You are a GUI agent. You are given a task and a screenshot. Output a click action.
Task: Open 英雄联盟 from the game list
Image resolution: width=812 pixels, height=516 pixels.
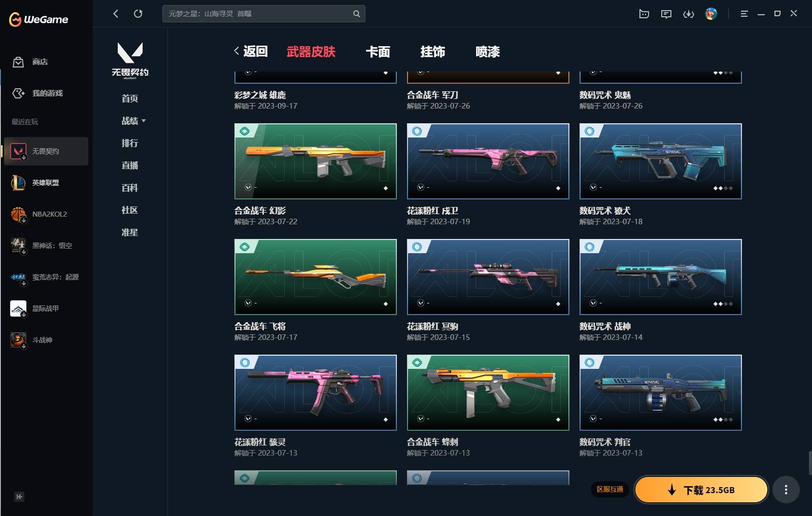pyautogui.click(x=46, y=183)
